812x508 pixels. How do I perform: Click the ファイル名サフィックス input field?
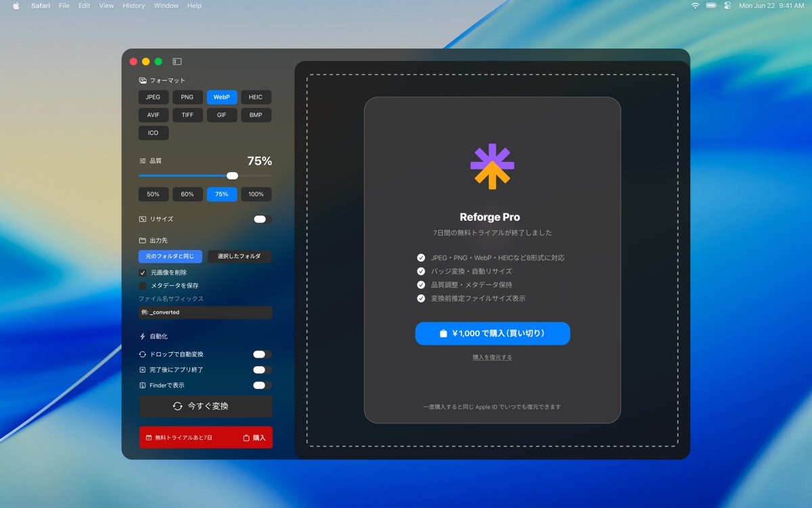(206, 312)
